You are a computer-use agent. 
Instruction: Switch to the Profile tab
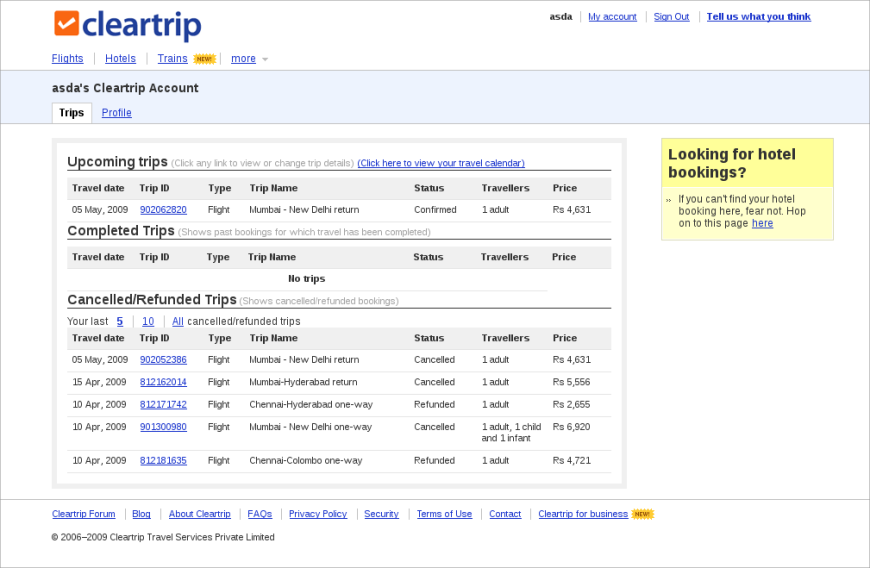tap(117, 113)
